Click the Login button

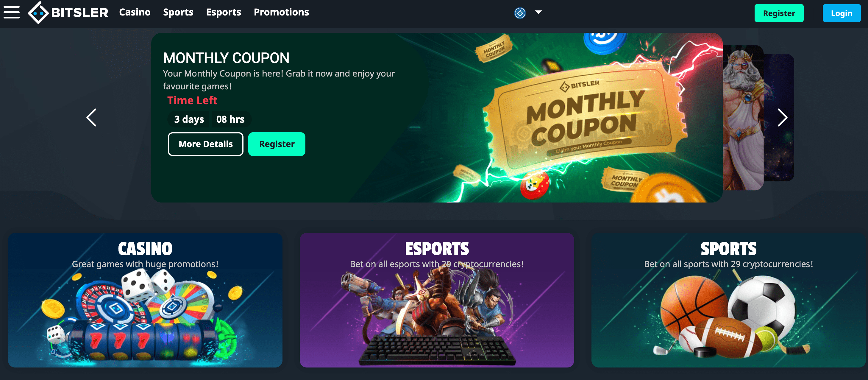coord(842,13)
